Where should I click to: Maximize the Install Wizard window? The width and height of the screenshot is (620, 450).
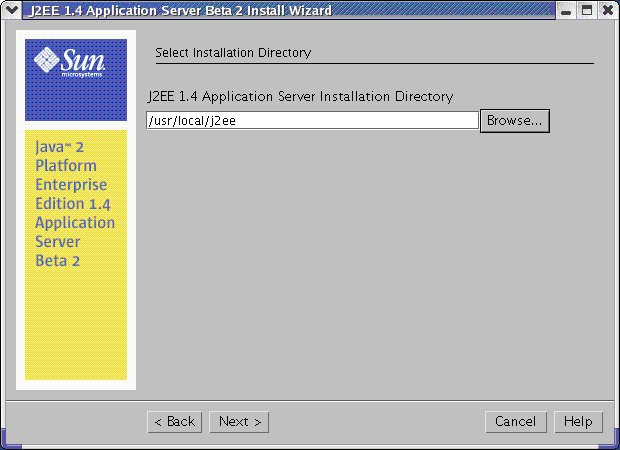[587, 10]
